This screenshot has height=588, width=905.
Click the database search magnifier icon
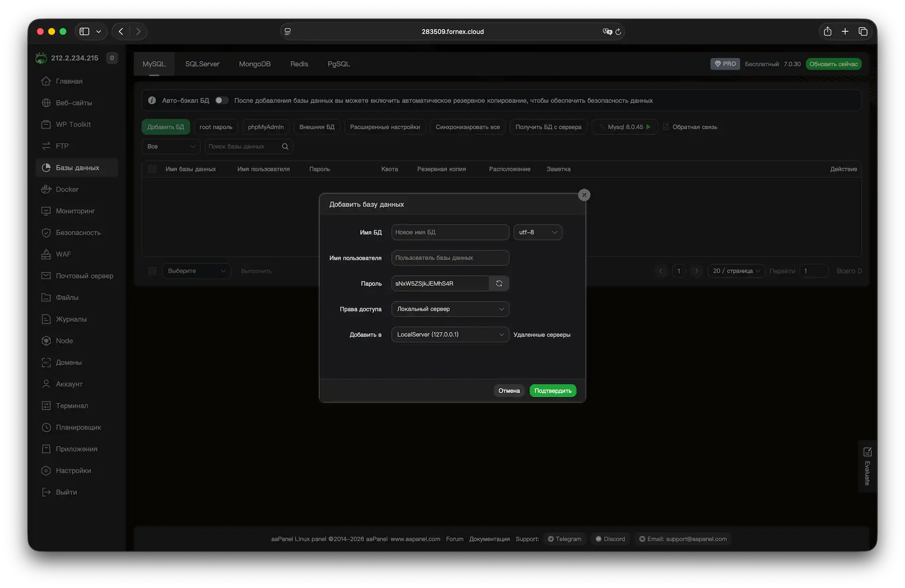pyautogui.click(x=285, y=147)
